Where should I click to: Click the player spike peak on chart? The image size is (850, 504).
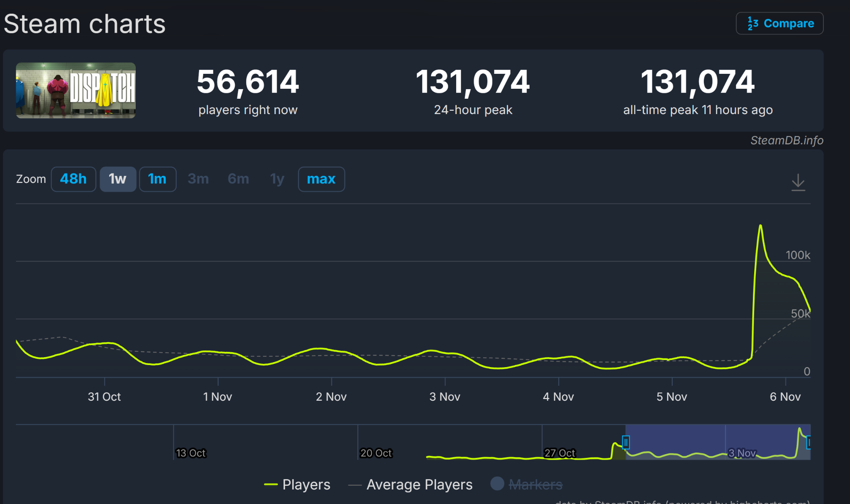click(760, 226)
